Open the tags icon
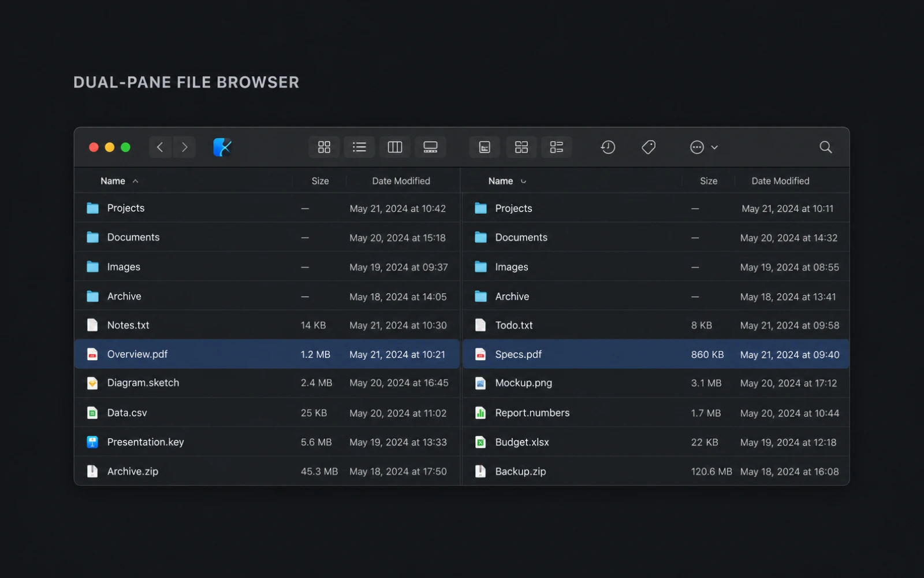Viewport: 924px width, 578px height. point(649,147)
